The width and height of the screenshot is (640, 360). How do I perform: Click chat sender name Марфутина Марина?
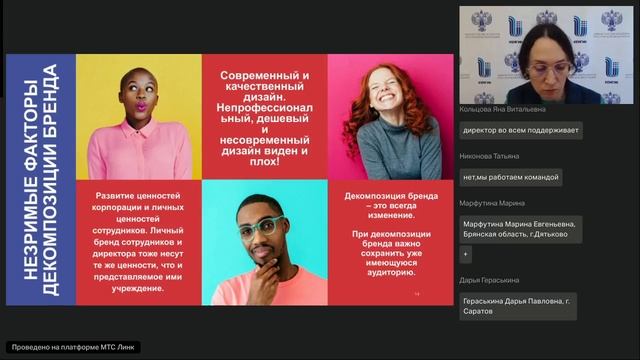click(x=492, y=203)
